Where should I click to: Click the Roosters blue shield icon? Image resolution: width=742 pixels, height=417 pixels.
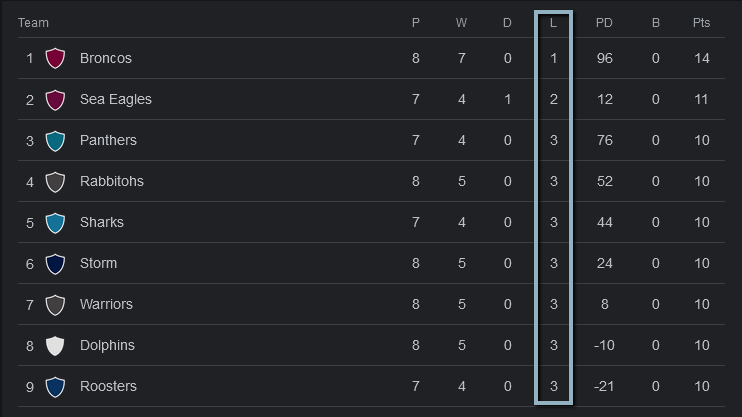tap(55, 387)
